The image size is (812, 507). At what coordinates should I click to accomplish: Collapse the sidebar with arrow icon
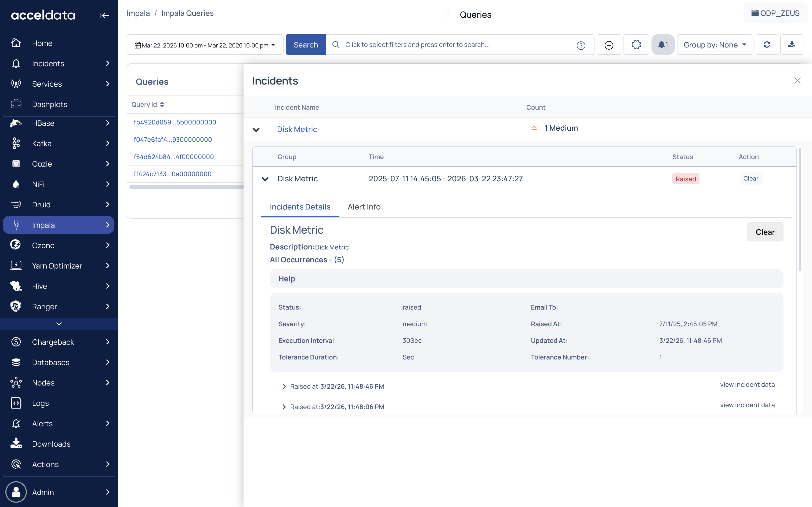coord(104,16)
